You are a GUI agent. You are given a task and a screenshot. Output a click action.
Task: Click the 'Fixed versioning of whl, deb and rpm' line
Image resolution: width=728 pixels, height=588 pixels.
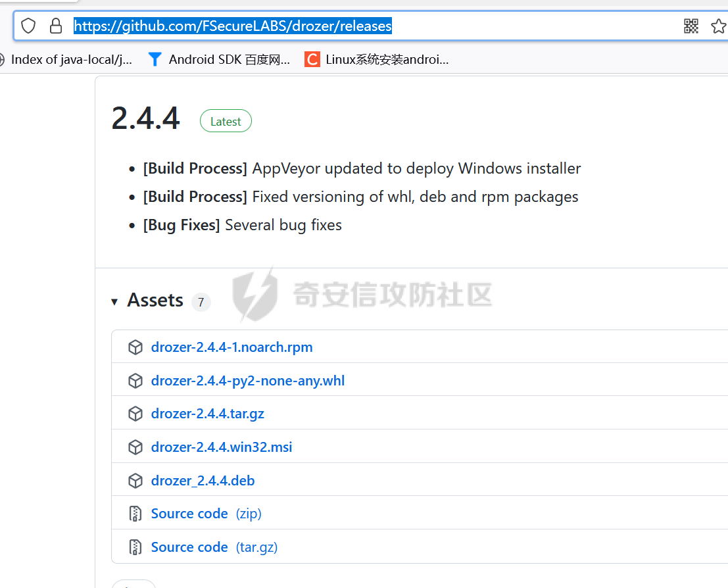point(415,197)
